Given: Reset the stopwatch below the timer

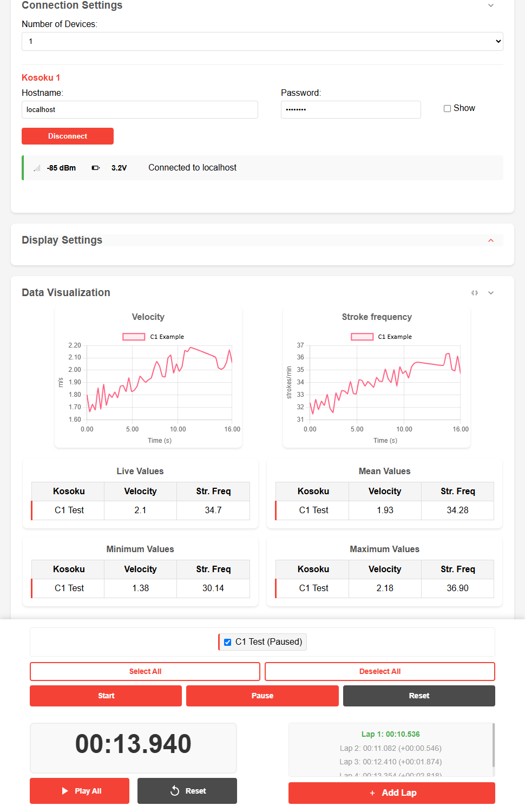Looking at the screenshot, I should (x=187, y=791).
